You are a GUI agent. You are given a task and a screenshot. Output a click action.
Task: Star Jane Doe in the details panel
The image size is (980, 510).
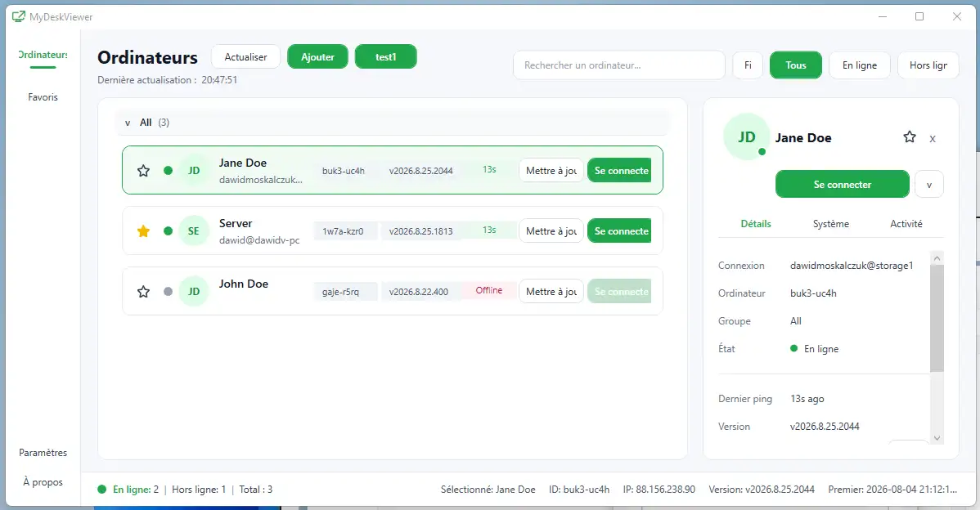pyautogui.click(x=910, y=136)
